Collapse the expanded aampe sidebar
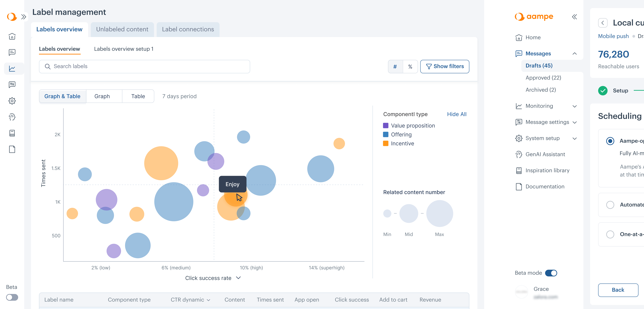644x309 pixels. [574, 17]
